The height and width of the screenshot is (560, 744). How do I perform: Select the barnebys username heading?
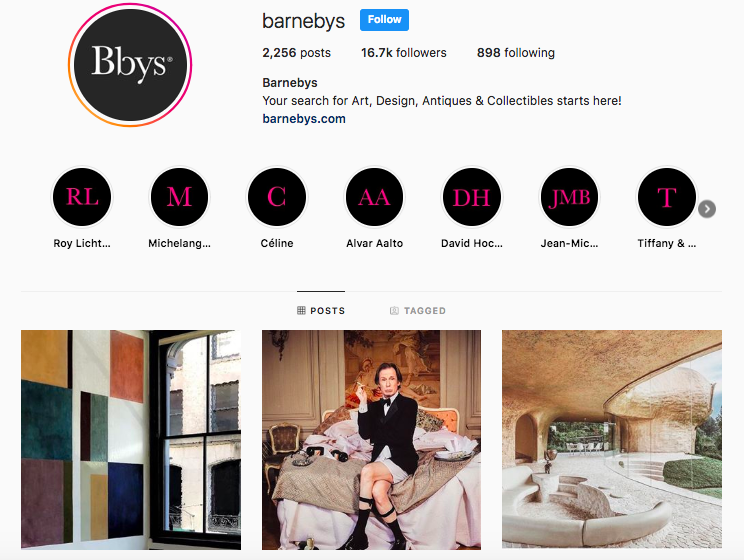[x=304, y=21]
